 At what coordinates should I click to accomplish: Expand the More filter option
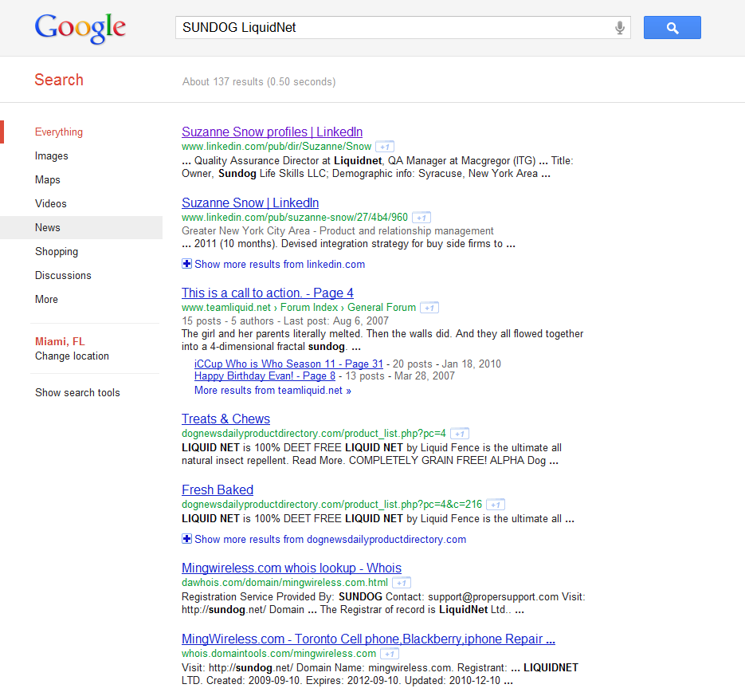pyautogui.click(x=46, y=299)
